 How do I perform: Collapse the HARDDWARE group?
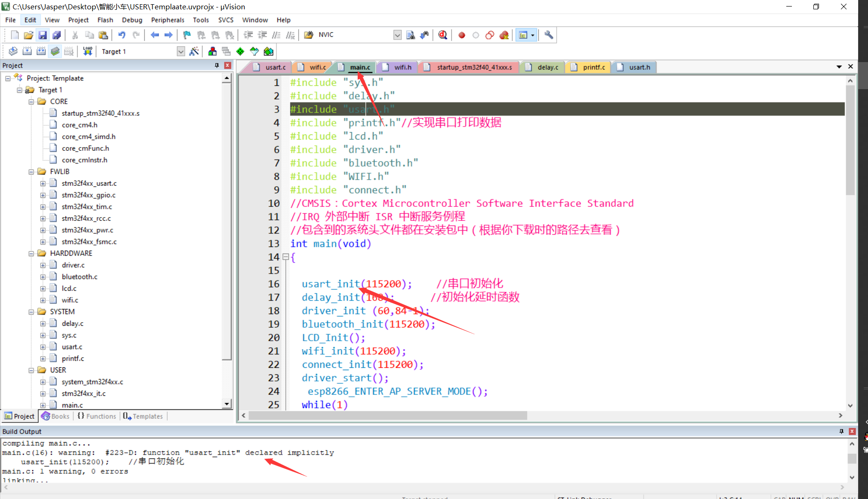31,253
